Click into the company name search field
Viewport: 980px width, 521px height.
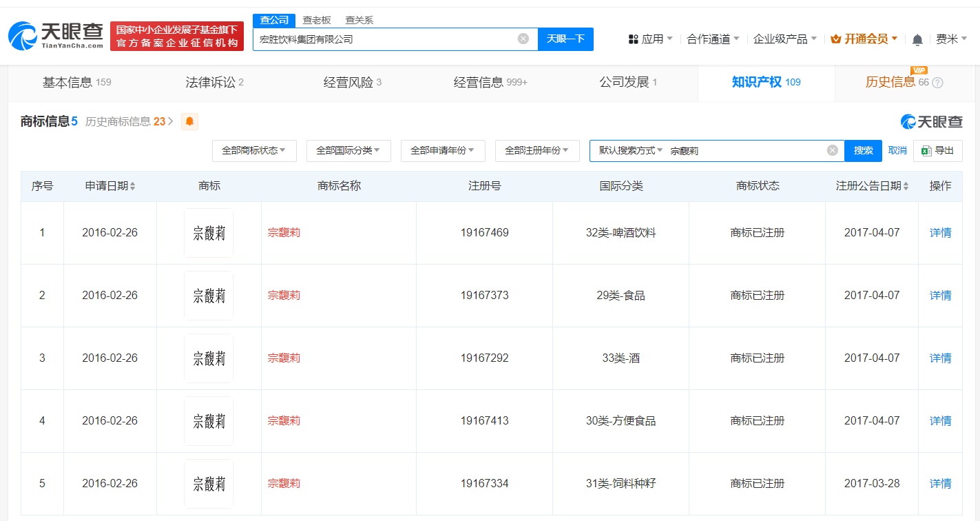(386, 39)
